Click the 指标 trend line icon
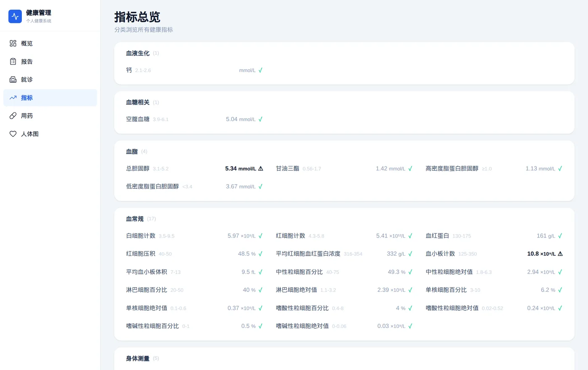The height and width of the screenshot is (370, 588). pos(13,98)
